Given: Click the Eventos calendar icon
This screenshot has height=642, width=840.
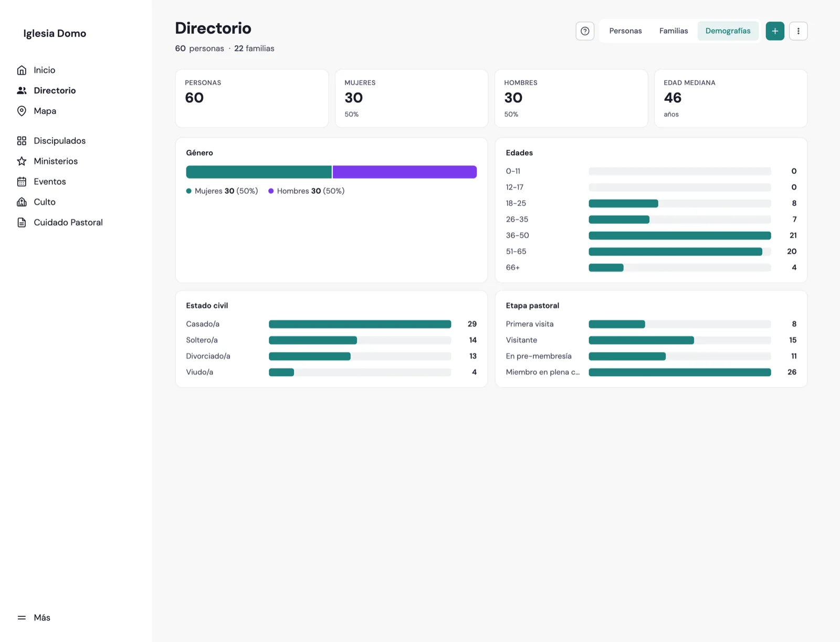Looking at the screenshot, I should pyautogui.click(x=22, y=182).
